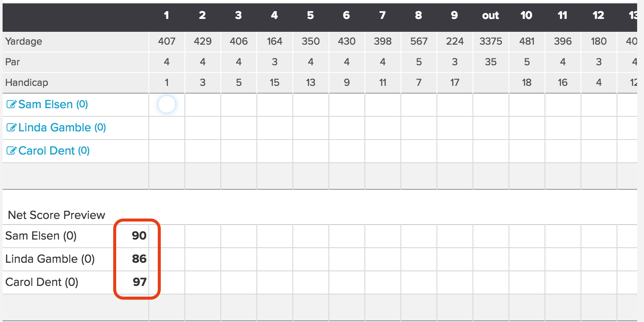Click Sam Elsen's net score 90
Viewport: 644px width, 322px height.
click(139, 236)
